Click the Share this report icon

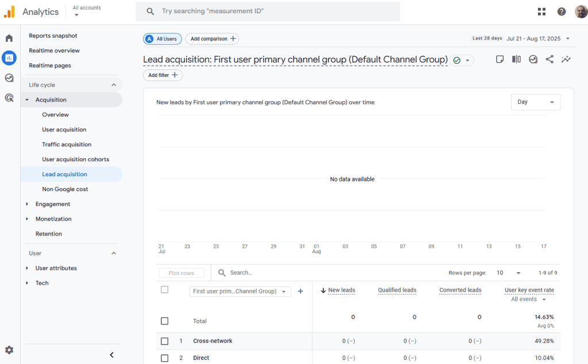(550, 59)
